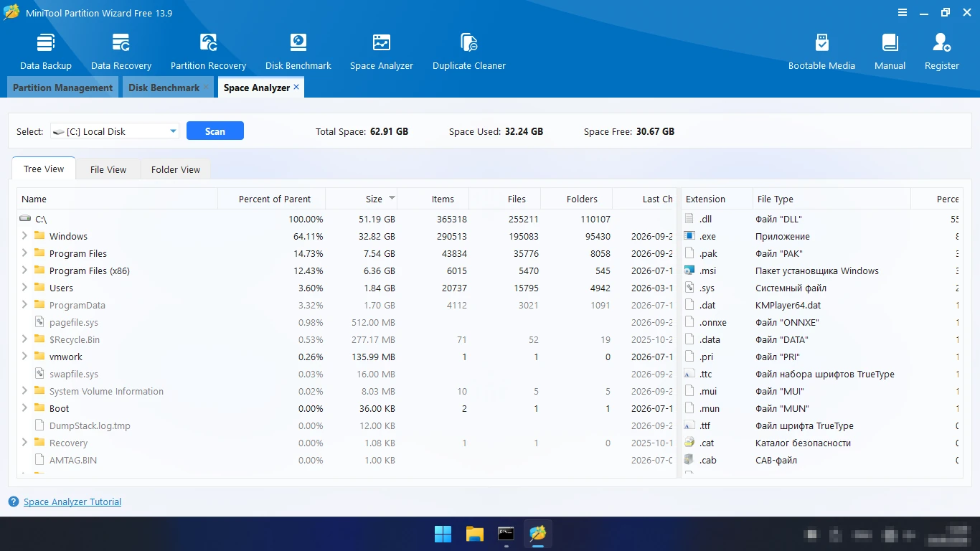This screenshot has width=980, height=551.
Task: Start the Disk Benchmark tool
Action: tap(298, 52)
